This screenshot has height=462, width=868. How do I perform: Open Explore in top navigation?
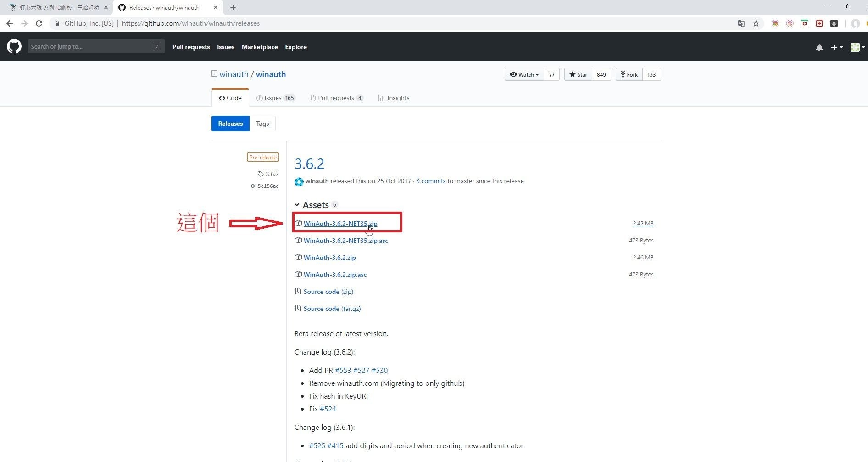click(x=296, y=47)
